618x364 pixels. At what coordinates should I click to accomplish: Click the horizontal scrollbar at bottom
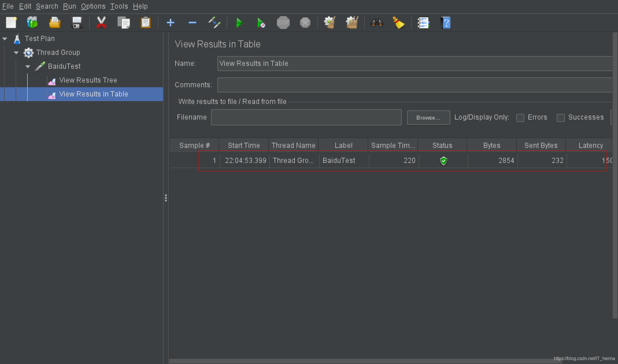coord(347,361)
